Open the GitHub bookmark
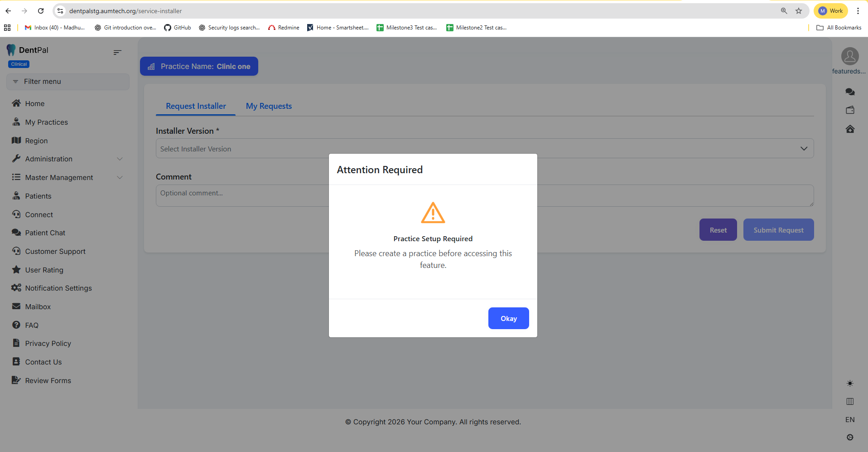This screenshot has width=868, height=452. coord(178,28)
